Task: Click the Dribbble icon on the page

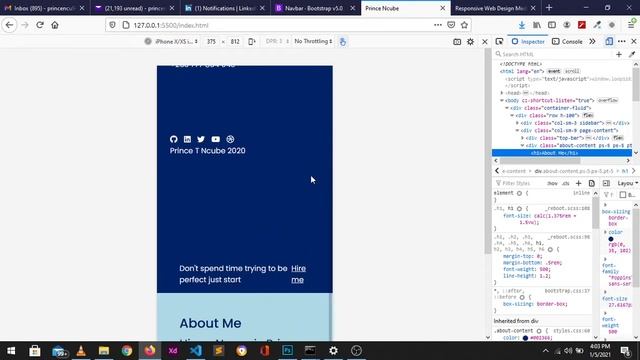Action: pyautogui.click(x=230, y=139)
